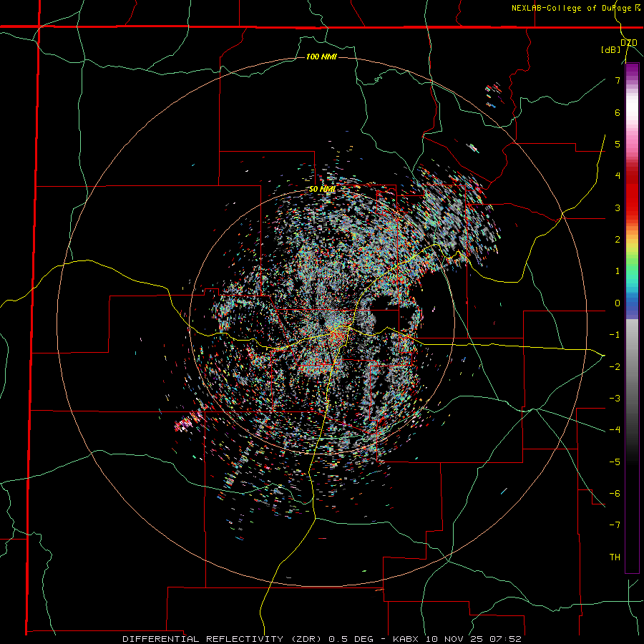Click the -3 value on color scale
Viewport: 644px width, 644px height.
(x=615, y=398)
